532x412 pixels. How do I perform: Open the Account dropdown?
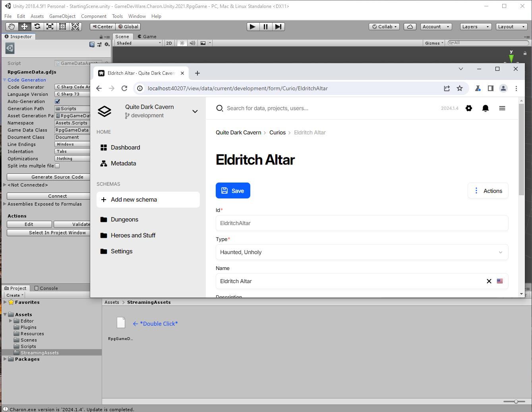coord(436,27)
